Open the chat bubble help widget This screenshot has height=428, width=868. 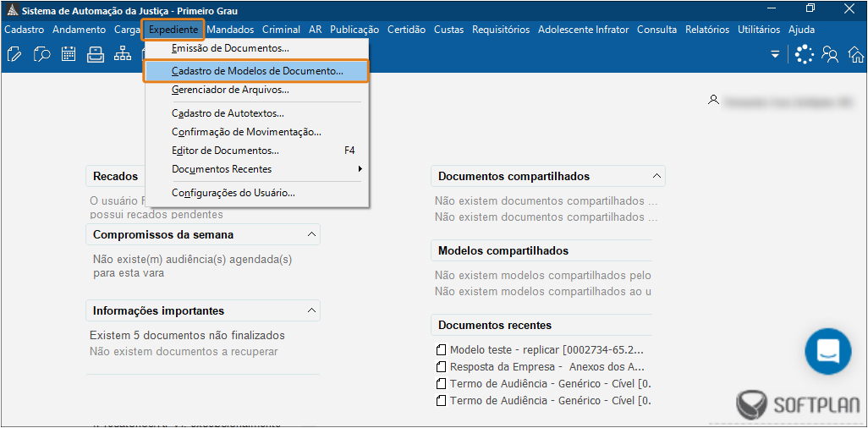point(828,352)
